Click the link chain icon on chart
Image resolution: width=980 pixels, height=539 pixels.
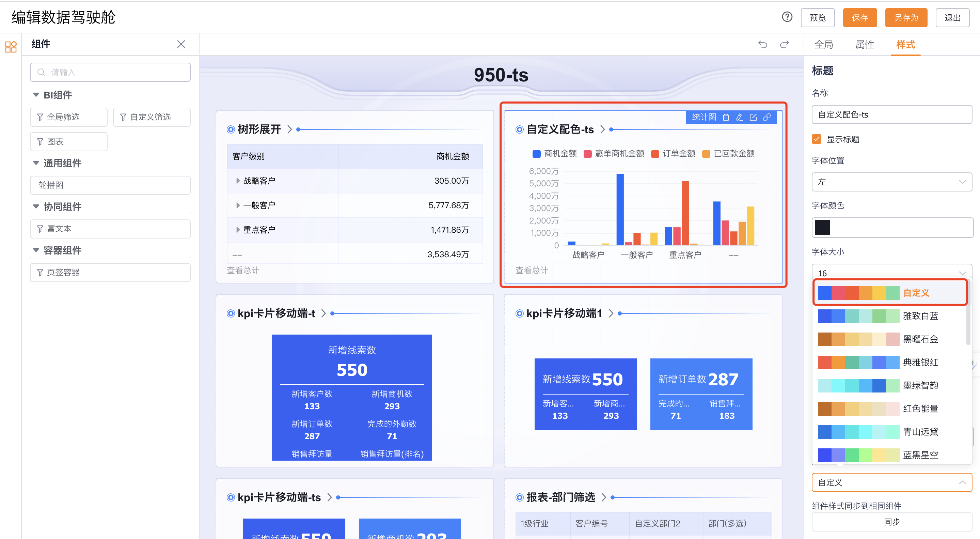[766, 117]
